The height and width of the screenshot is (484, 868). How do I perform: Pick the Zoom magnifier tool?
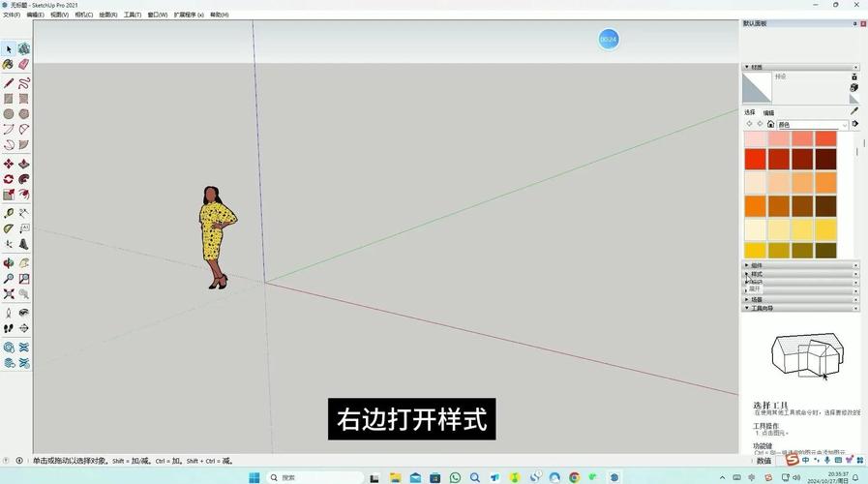pos(9,279)
